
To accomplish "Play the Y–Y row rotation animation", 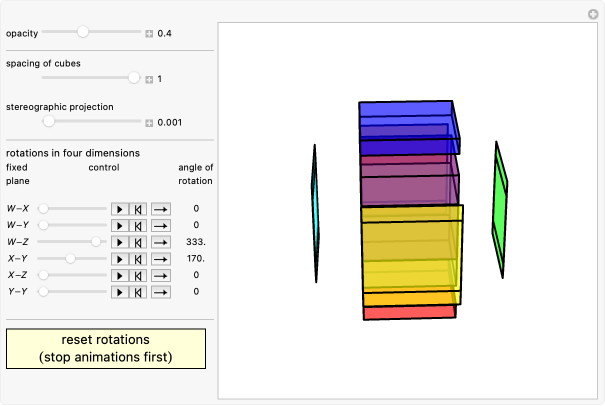I will 120,292.
